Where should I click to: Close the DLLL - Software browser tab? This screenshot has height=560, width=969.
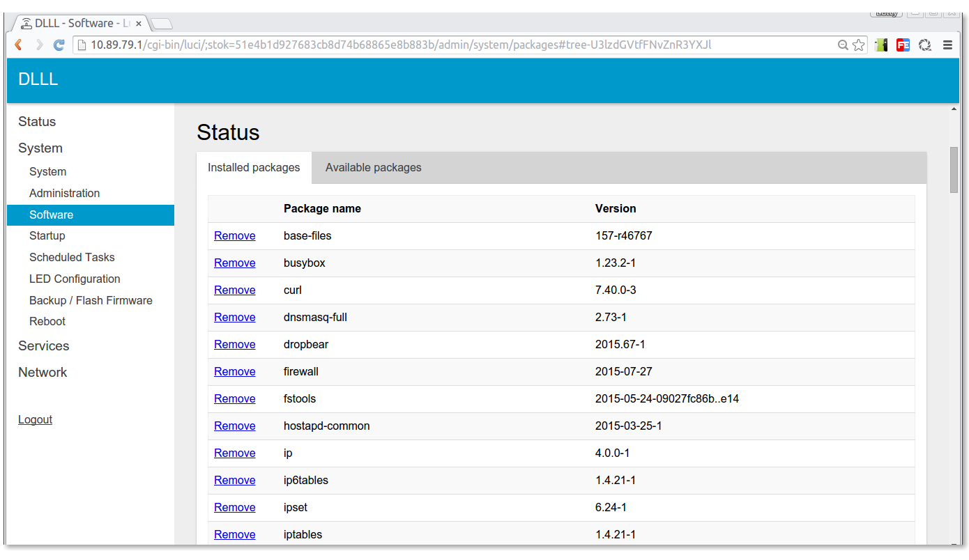(139, 24)
